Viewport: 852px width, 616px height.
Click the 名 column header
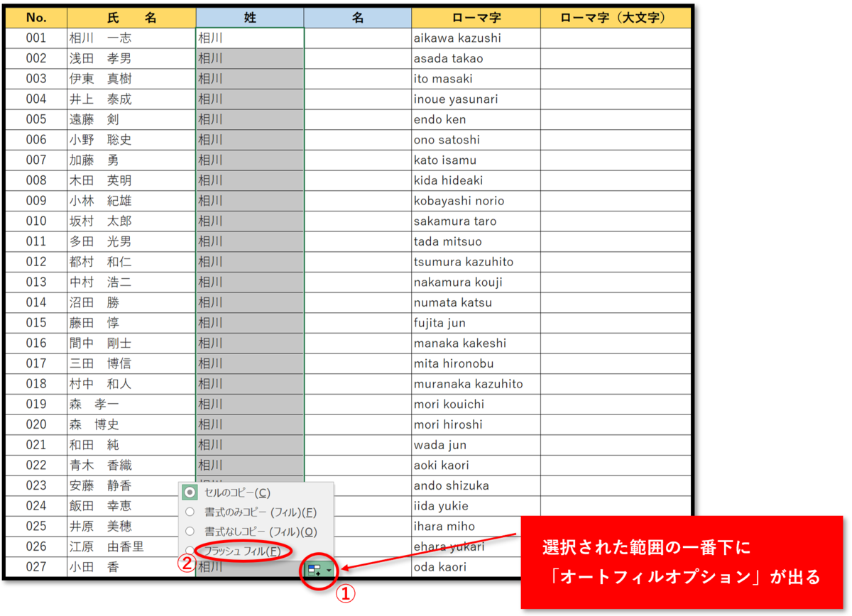[357, 16]
